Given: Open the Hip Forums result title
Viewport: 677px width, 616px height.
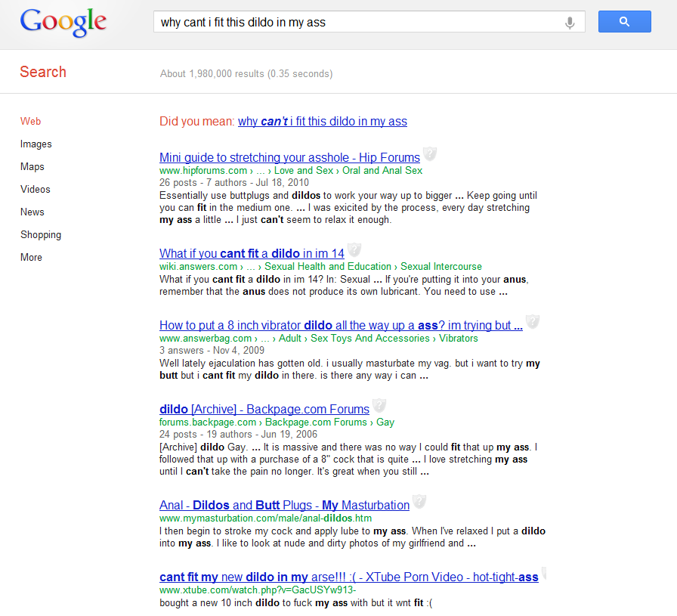Looking at the screenshot, I should point(289,157).
